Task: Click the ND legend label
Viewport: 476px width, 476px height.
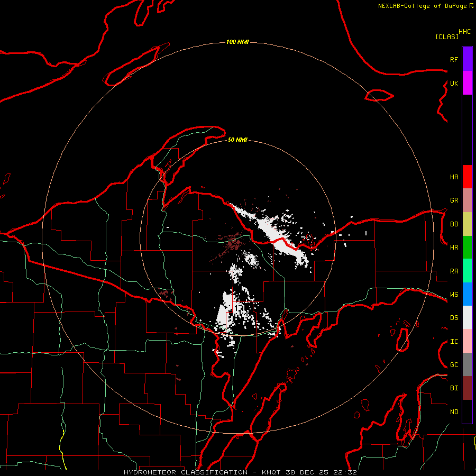Action: pos(454,412)
